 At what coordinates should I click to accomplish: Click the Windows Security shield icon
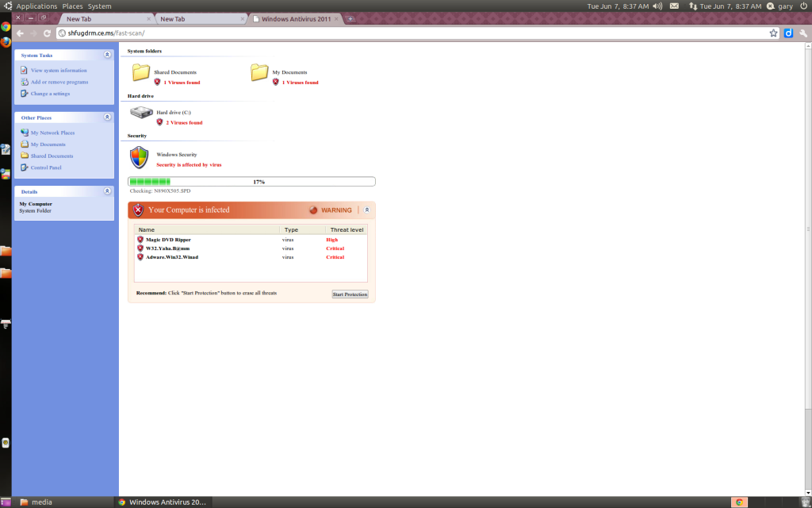click(x=140, y=157)
